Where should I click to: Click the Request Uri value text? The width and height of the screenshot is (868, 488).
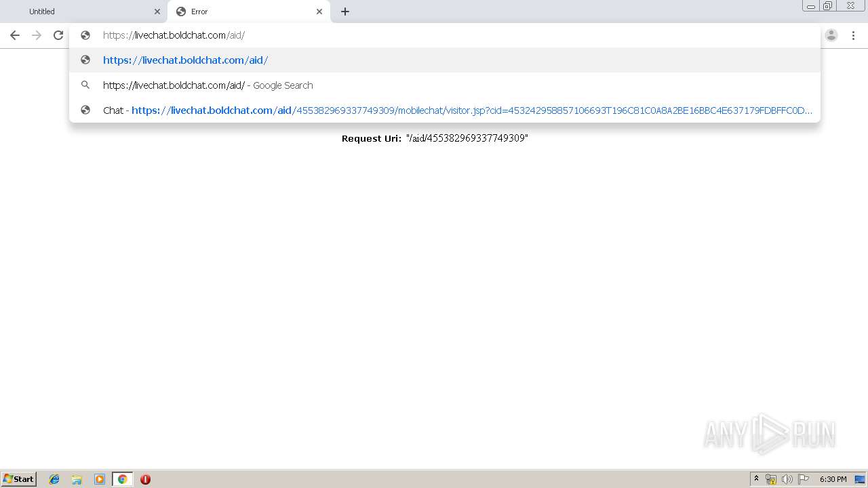[467, 138]
